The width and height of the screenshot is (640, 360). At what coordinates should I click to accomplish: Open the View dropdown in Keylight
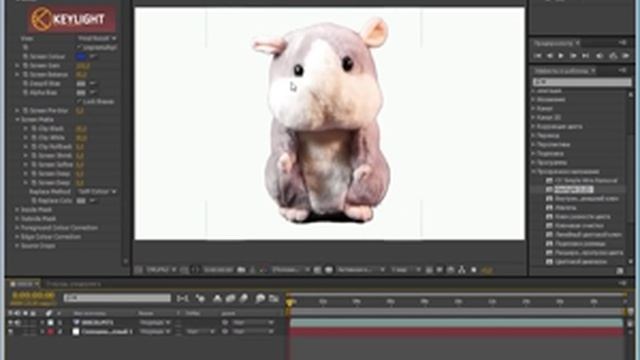point(97,38)
